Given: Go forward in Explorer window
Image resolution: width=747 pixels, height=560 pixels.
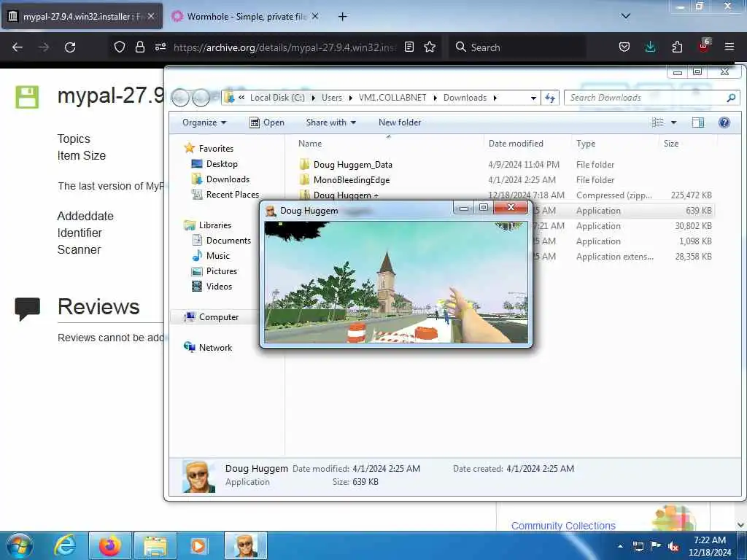Looking at the screenshot, I should [x=201, y=98].
